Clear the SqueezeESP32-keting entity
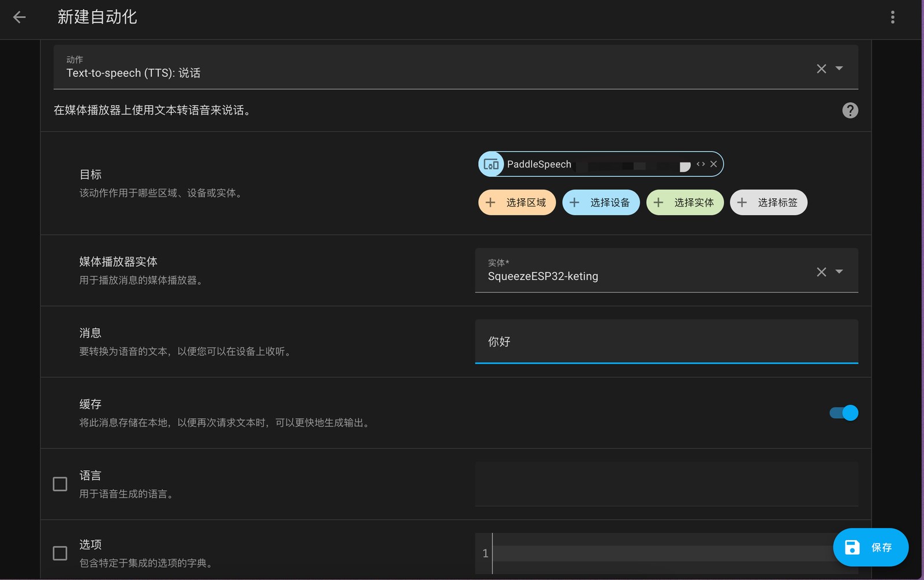Viewport: 924px width, 580px height. (x=821, y=272)
